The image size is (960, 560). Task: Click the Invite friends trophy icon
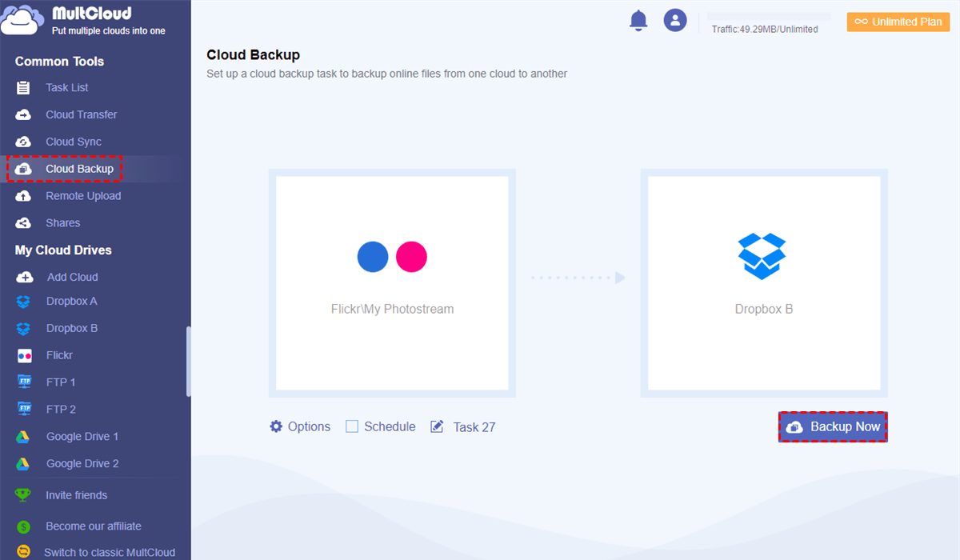pyautogui.click(x=24, y=496)
